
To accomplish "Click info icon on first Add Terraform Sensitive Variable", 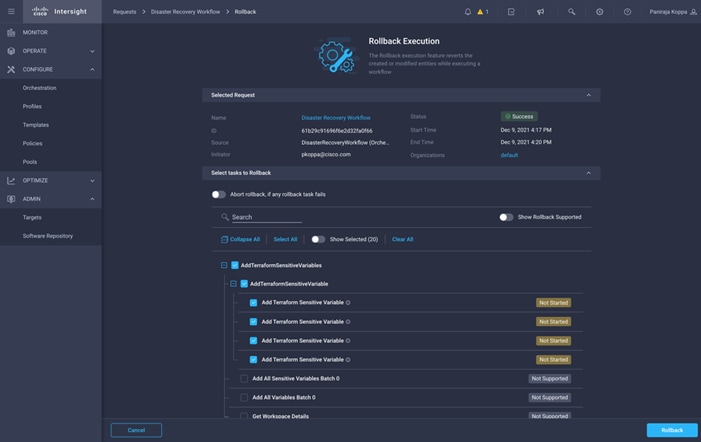I will 348,303.
